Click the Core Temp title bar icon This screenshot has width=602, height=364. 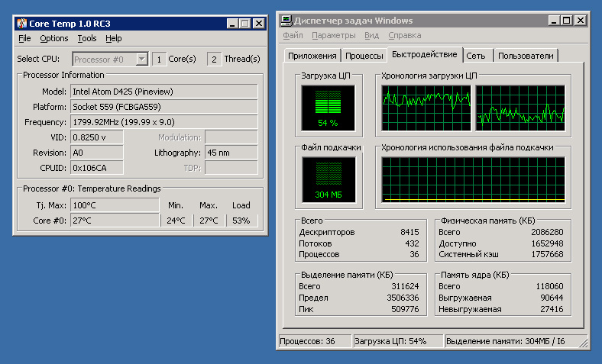(x=22, y=24)
